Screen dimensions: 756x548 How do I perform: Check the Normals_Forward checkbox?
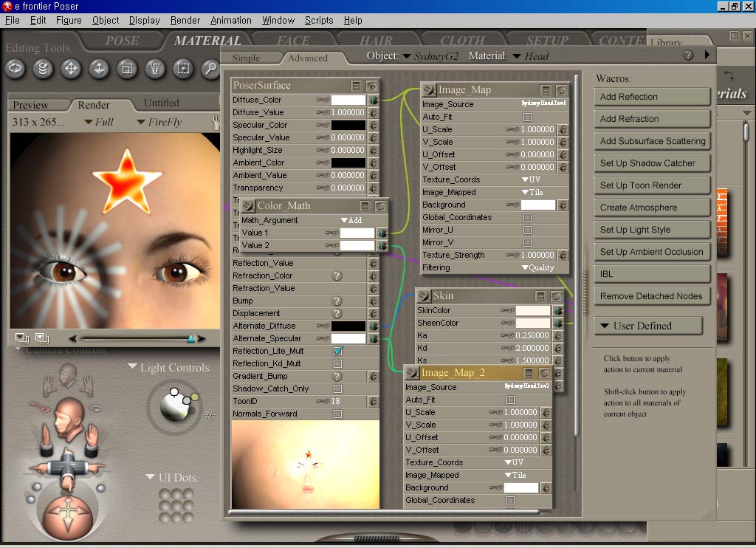pyautogui.click(x=338, y=414)
